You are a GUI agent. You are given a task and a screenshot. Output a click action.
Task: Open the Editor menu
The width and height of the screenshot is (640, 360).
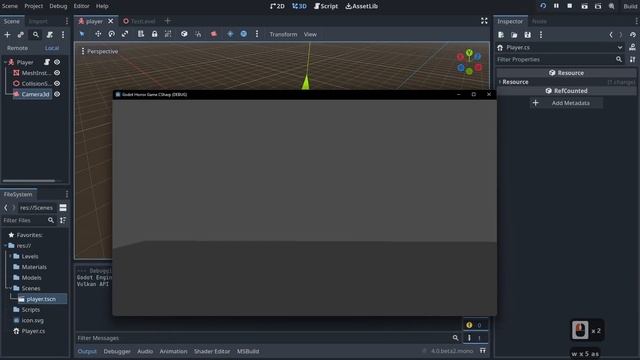tap(82, 6)
